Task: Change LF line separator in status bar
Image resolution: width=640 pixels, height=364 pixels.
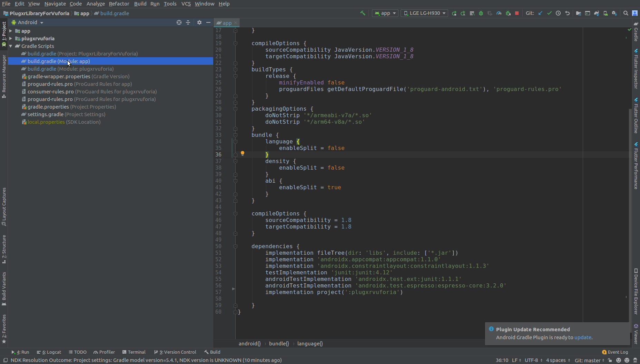Action: pyautogui.click(x=516, y=360)
